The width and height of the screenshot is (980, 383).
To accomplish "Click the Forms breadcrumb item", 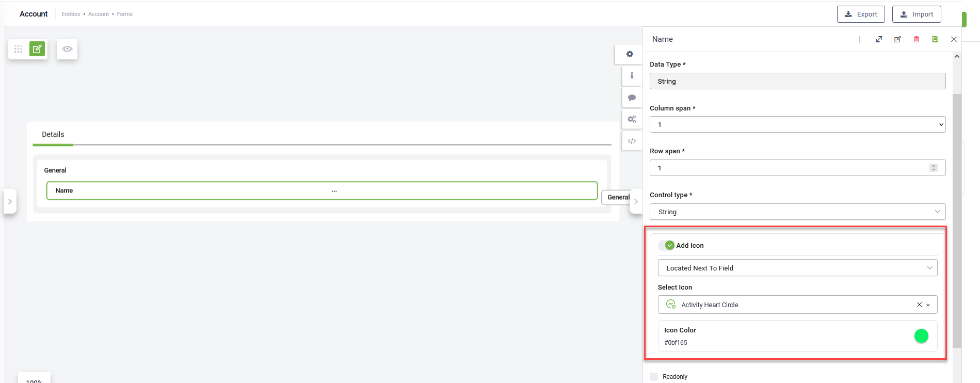I will [x=125, y=14].
